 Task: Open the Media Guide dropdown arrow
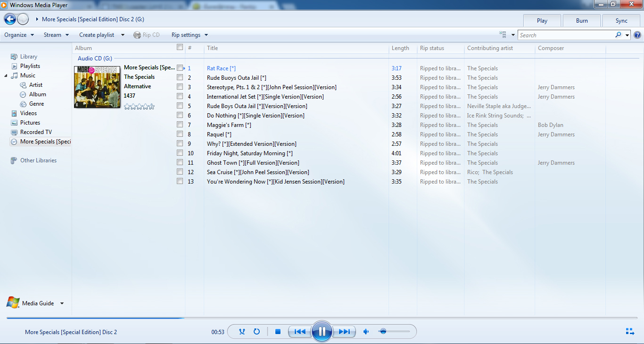tap(62, 303)
